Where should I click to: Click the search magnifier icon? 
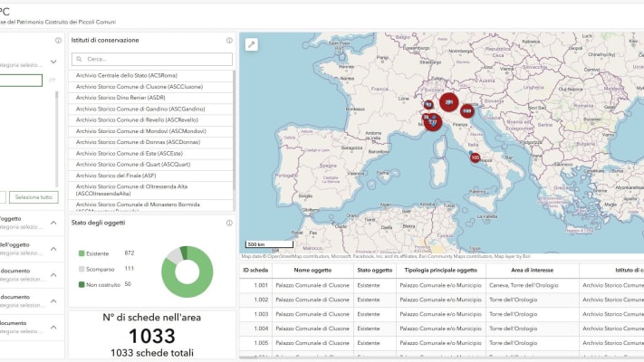(x=79, y=59)
